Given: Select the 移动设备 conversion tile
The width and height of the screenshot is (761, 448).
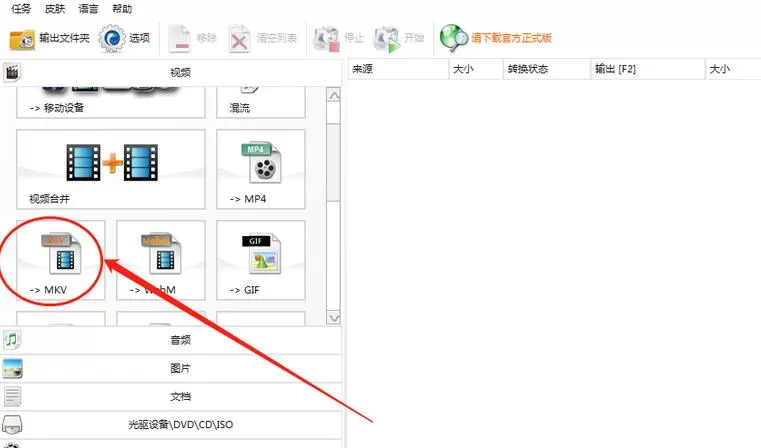Looking at the screenshot, I should point(111,102).
